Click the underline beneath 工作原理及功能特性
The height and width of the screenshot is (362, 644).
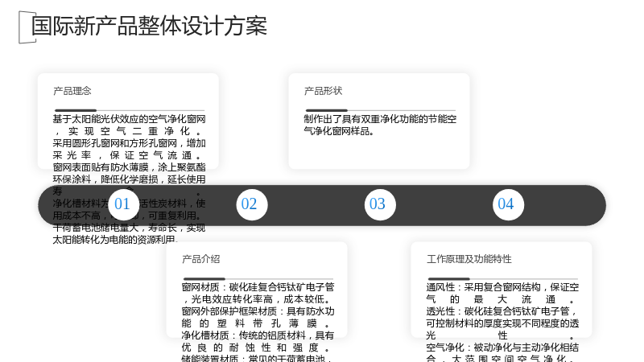[x=448, y=278]
